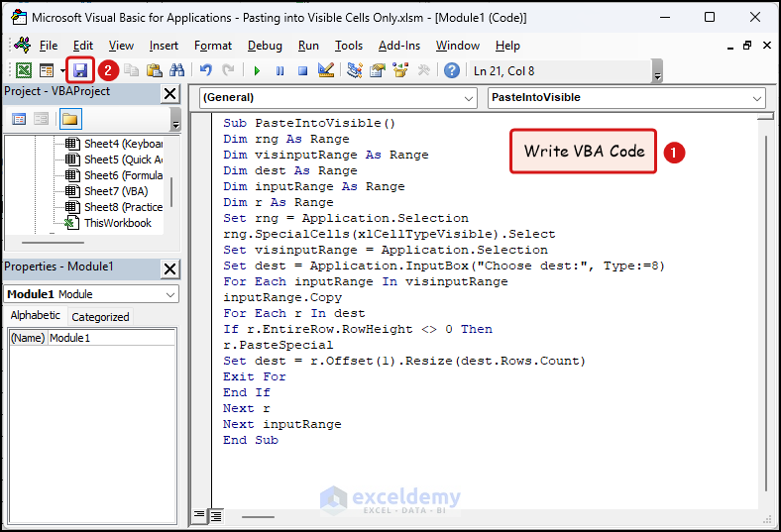
Task: Click the Project tree vertical scrollbar
Action: pyautogui.click(x=171, y=191)
